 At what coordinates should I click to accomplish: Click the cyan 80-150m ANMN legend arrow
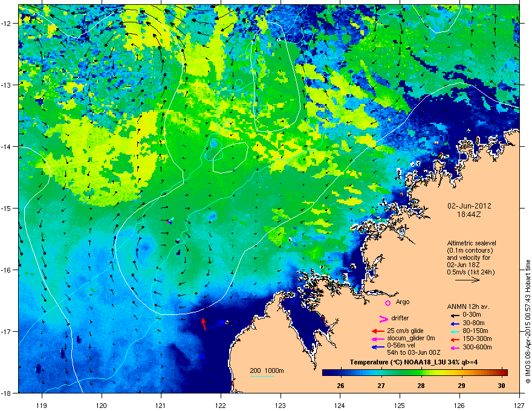[x=455, y=331]
